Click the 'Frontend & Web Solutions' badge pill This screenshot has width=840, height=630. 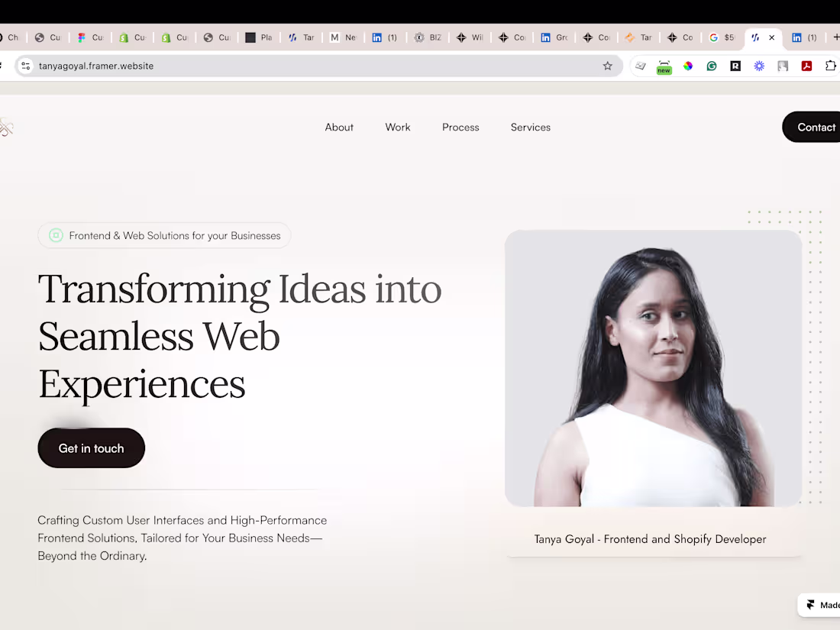164,235
